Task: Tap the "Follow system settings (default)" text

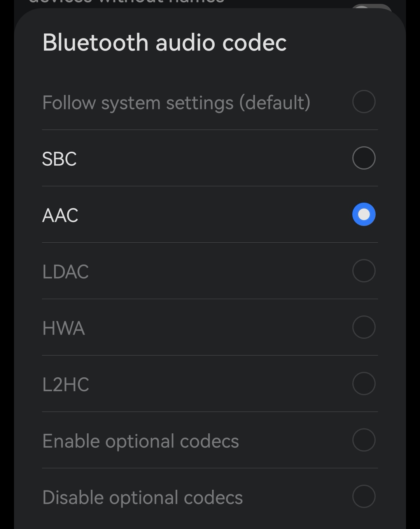Action: (176, 103)
